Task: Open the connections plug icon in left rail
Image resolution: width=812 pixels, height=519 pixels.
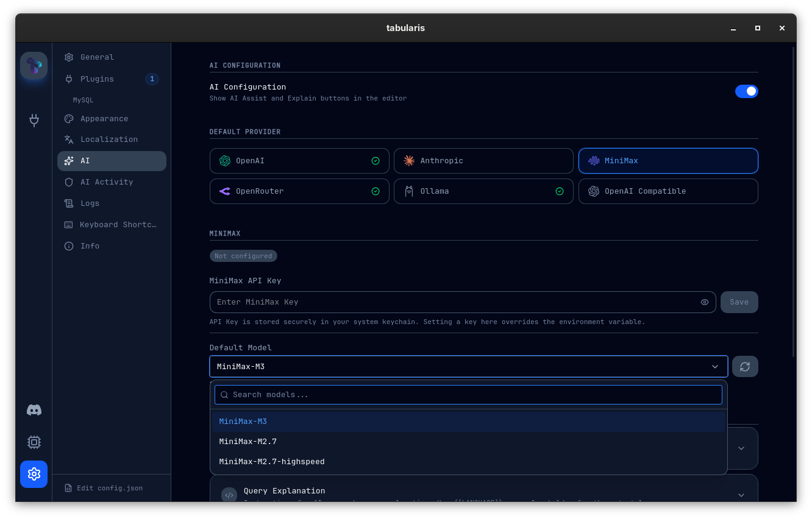Action: click(x=34, y=120)
